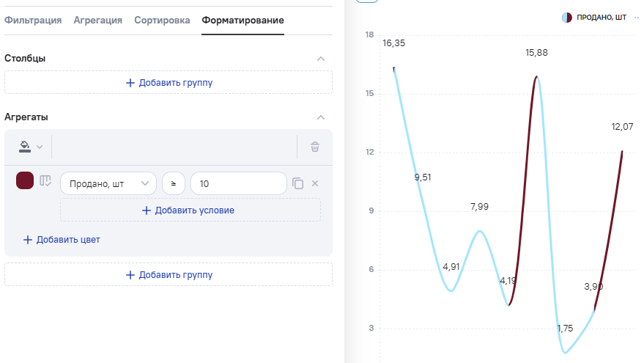Click 'Добавить группу' under Столбцы
The height and width of the screenshot is (363, 644).
pos(169,82)
